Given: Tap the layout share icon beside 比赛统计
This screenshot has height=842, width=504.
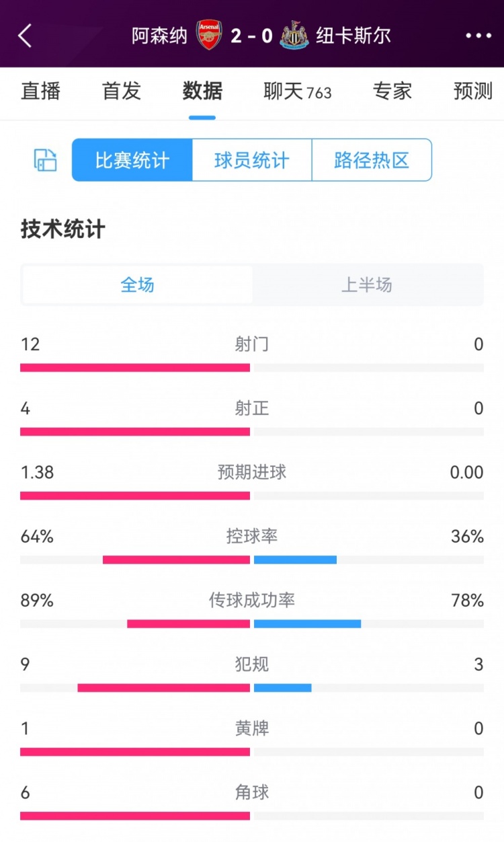Looking at the screenshot, I should pyautogui.click(x=45, y=160).
